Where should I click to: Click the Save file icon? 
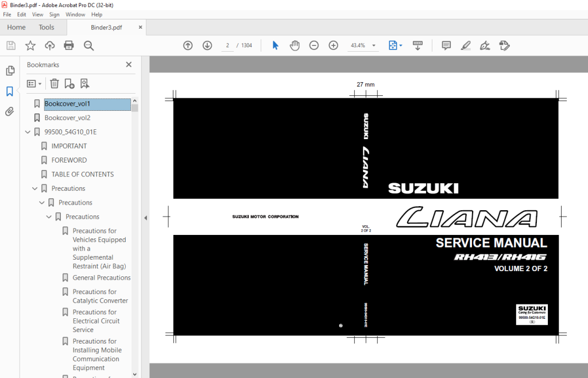coord(11,46)
